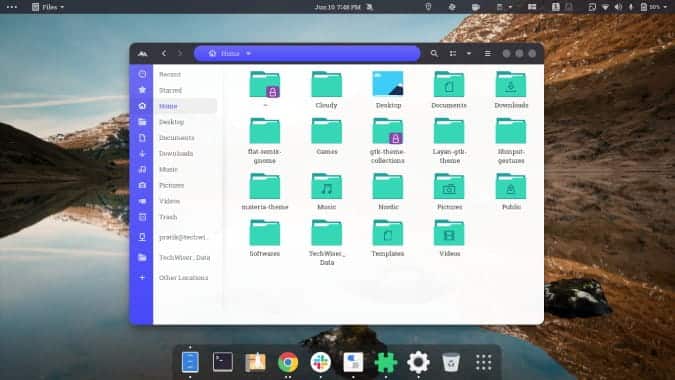Screen dimensions: 675x380
Task: Go forward with the forward arrow
Action: tap(180, 53)
